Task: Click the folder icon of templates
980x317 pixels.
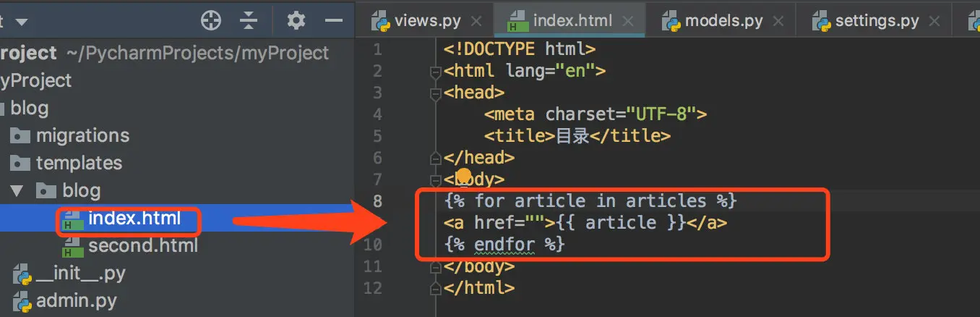Action: point(21,163)
